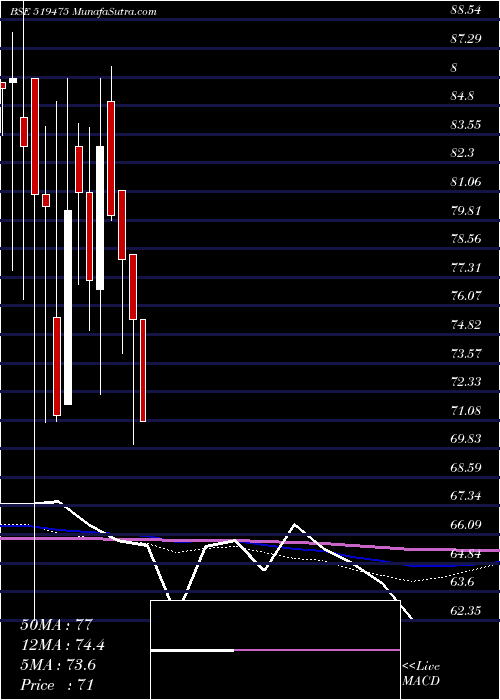Click the 76.07 price axis label
500x700 pixels.
click(466, 296)
